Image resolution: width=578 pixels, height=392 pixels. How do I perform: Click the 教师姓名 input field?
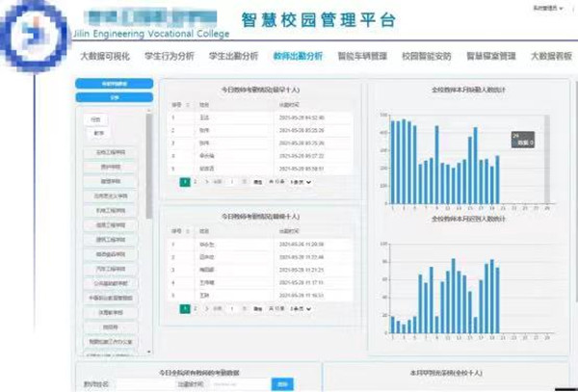tap(133, 384)
